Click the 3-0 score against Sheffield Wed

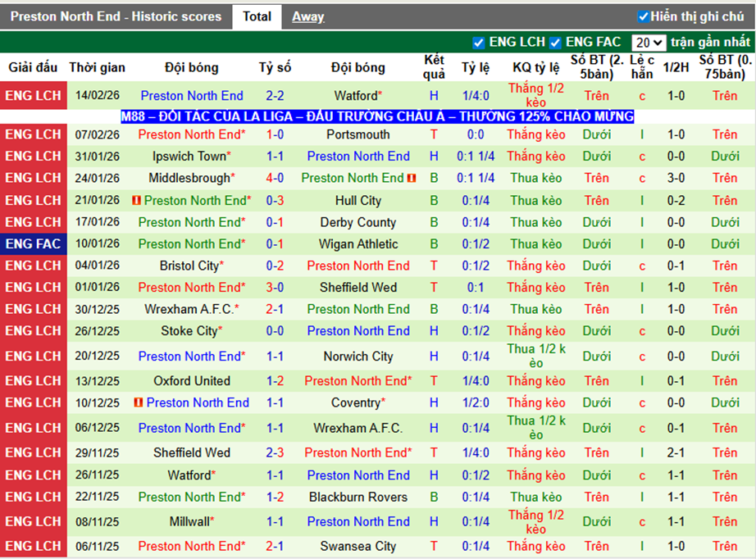click(x=275, y=287)
